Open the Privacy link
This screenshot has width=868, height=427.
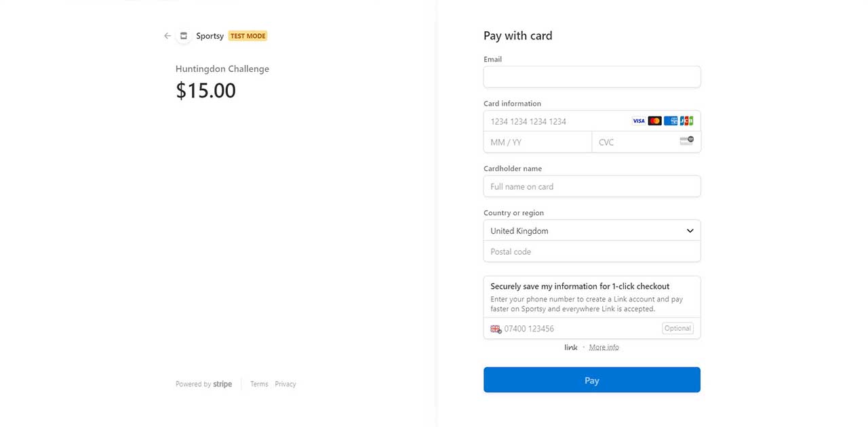[285, 384]
